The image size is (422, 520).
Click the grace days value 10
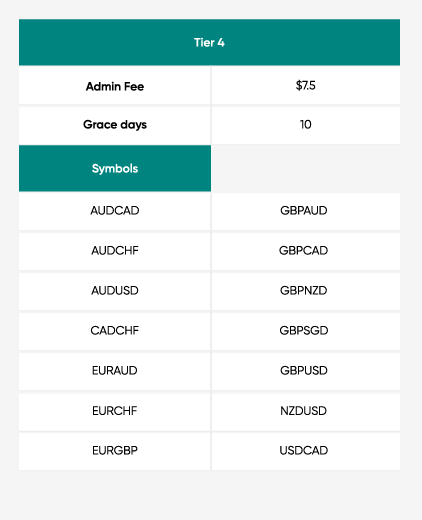(306, 125)
